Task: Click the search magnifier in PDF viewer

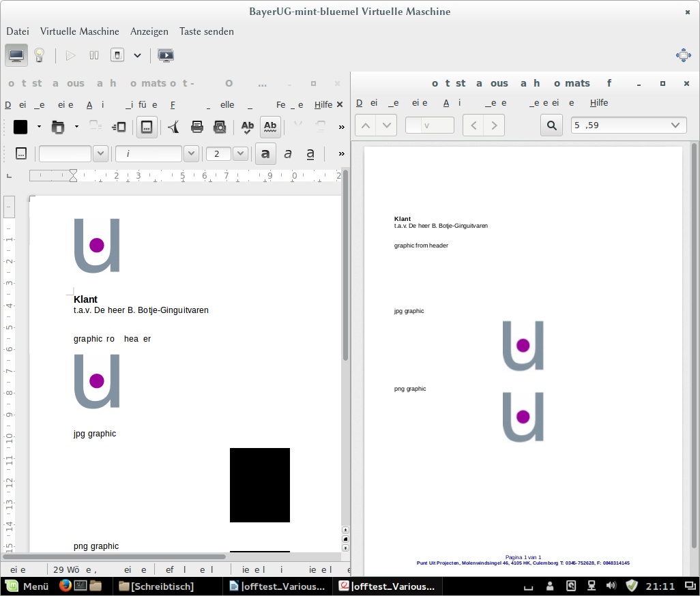Action: pyautogui.click(x=552, y=125)
